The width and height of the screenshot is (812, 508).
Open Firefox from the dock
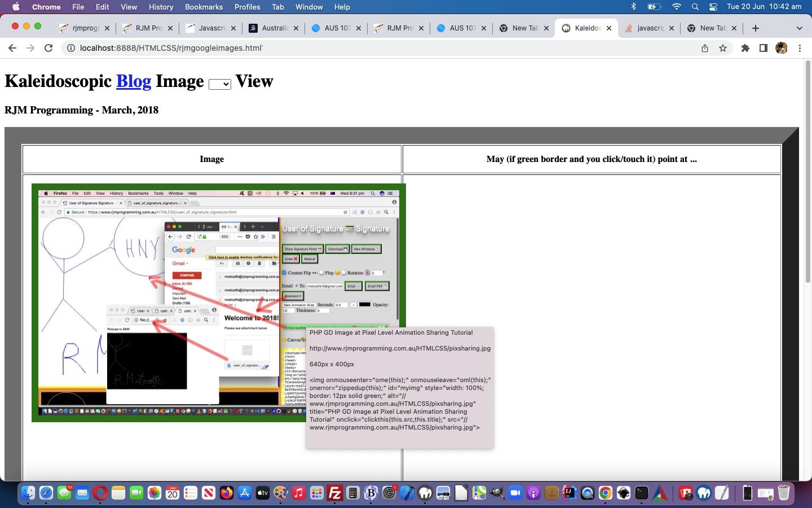[227, 493]
